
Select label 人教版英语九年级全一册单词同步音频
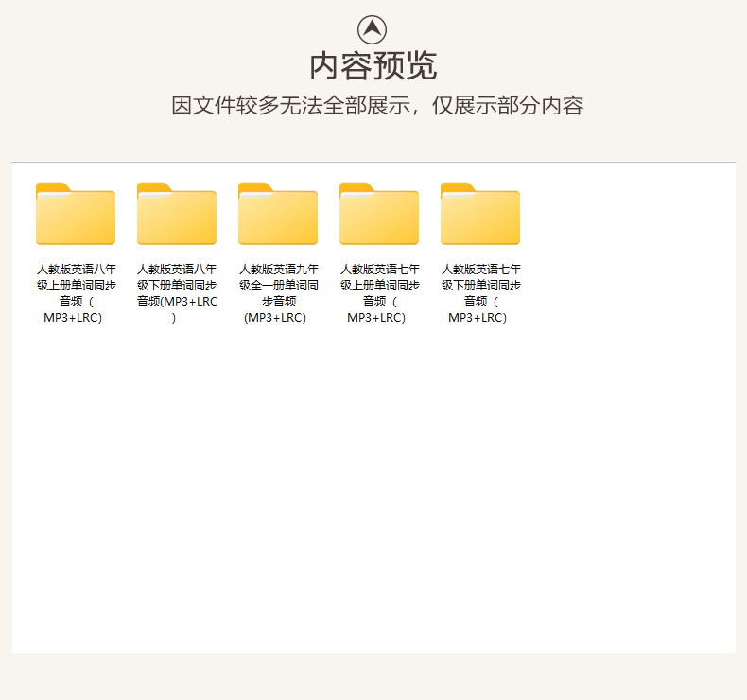tap(279, 293)
